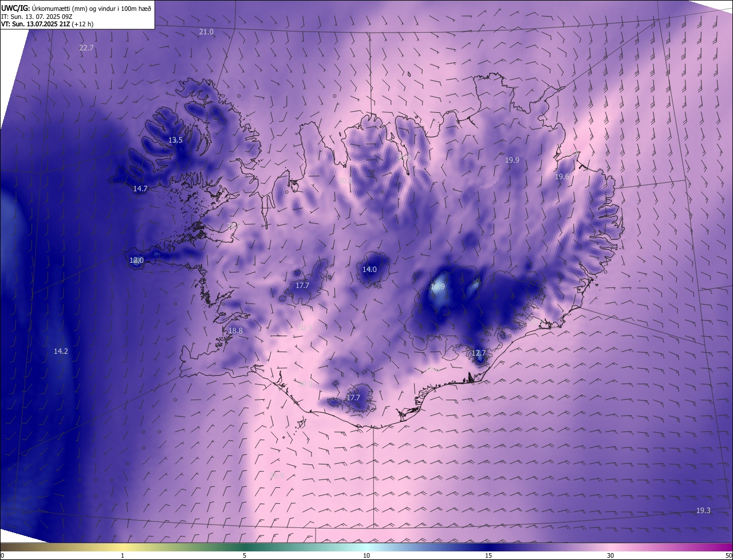This screenshot has width=733, height=560.
Task: Click the light-blue precipitation maximum on the large glacier
Action: pos(439,287)
